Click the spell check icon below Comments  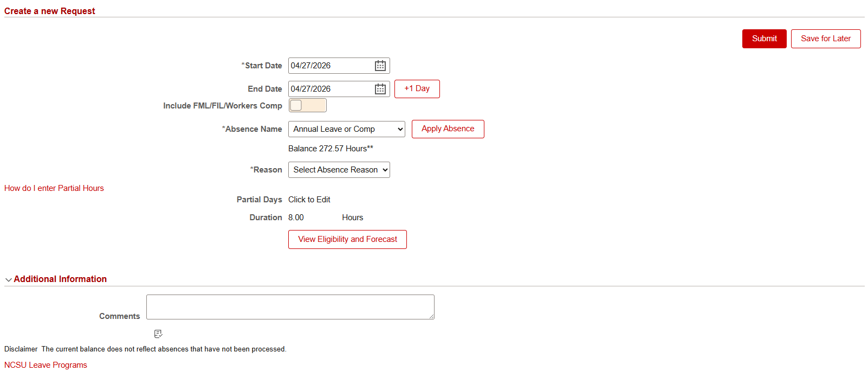158,334
